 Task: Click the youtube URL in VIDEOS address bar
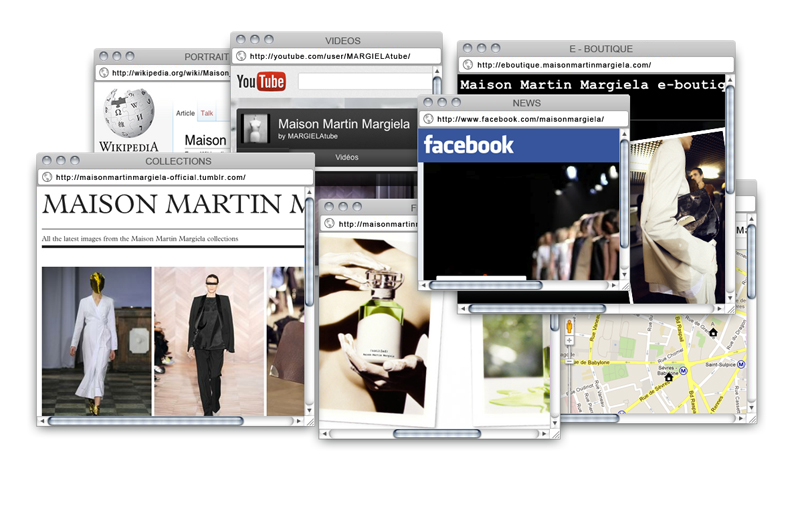click(330, 56)
